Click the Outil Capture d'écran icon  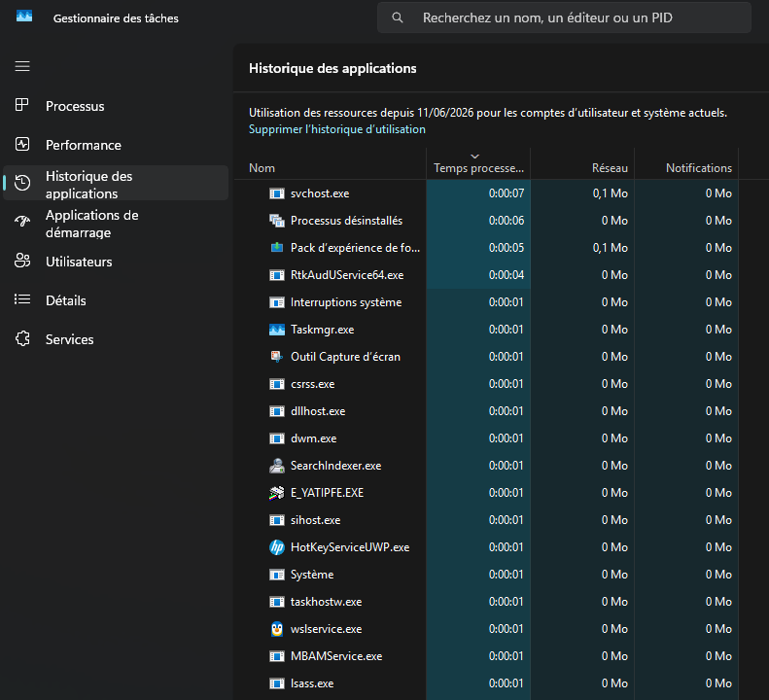277,357
